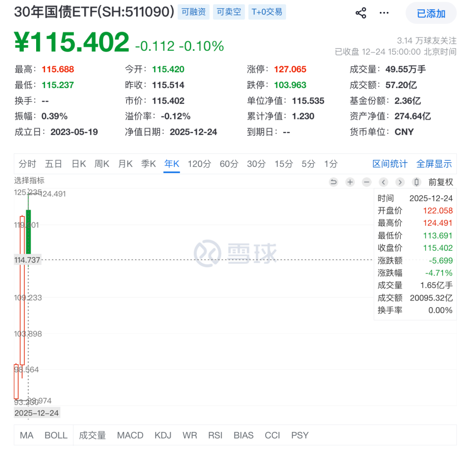Move chart right with the forward chevron

(x=400, y=182)
